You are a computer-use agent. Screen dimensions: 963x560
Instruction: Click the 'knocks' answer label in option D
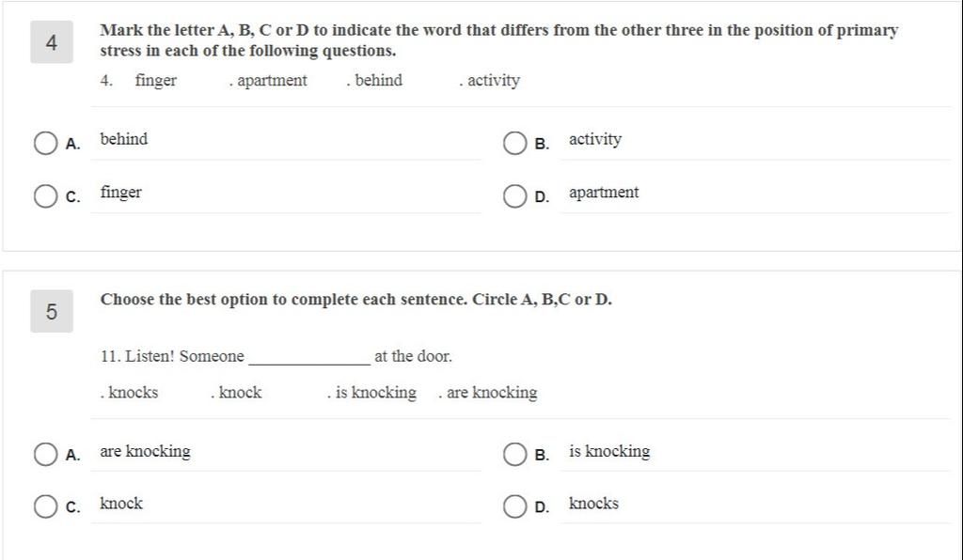(x=594, y=503)
